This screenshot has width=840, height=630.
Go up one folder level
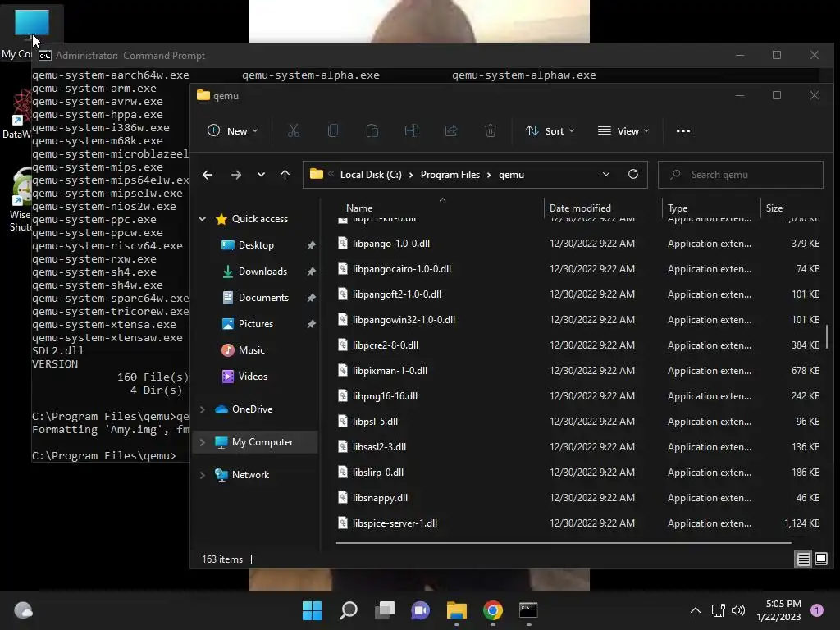tap(285, 175)
